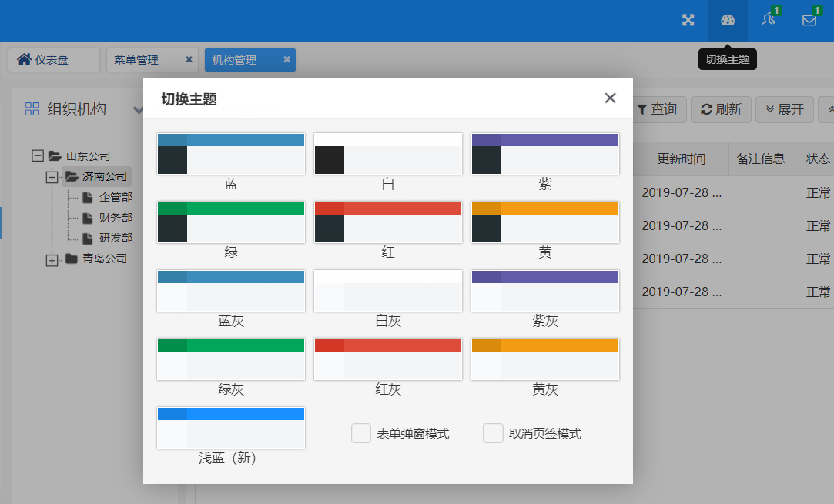Close the 菜单管理 tab with its x

pyautogui.click(x=189, y=59)
